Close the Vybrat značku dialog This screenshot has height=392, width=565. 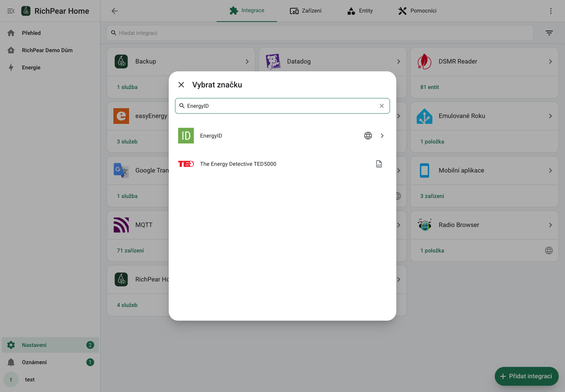tap(181, 85)
